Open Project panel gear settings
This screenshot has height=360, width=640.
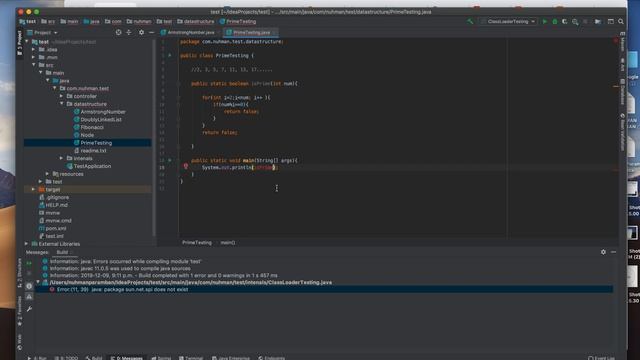point(141,32)
